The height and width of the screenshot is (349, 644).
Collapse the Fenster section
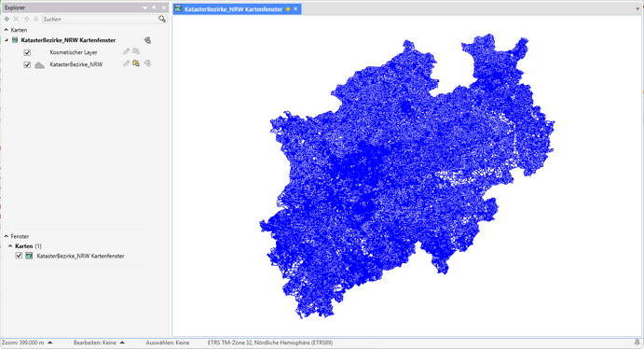point(6,236)
